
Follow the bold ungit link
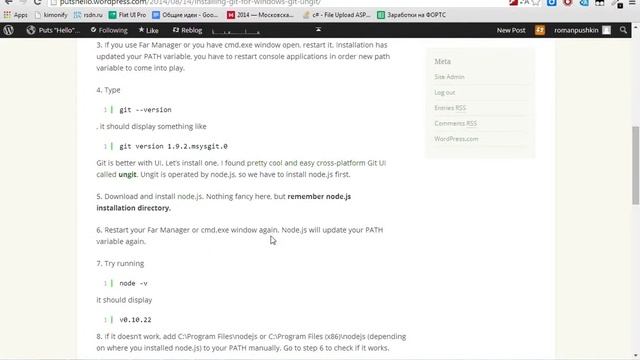[x=127, y=174]
